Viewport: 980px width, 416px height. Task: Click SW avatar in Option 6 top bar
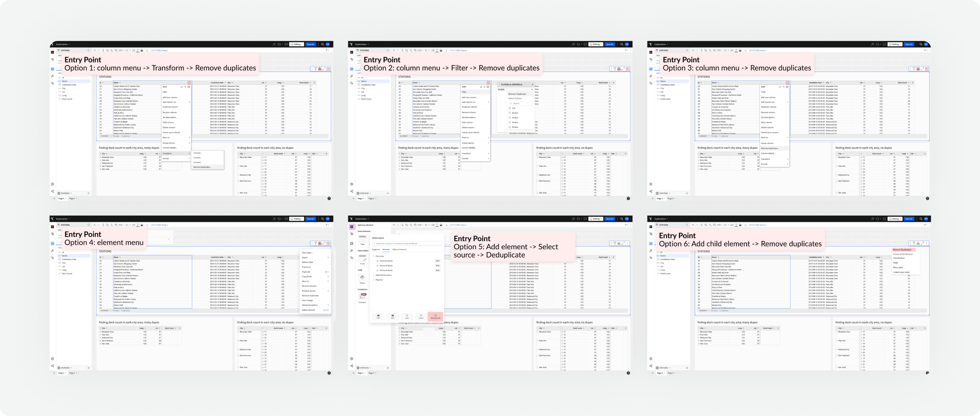coord(926,219)
